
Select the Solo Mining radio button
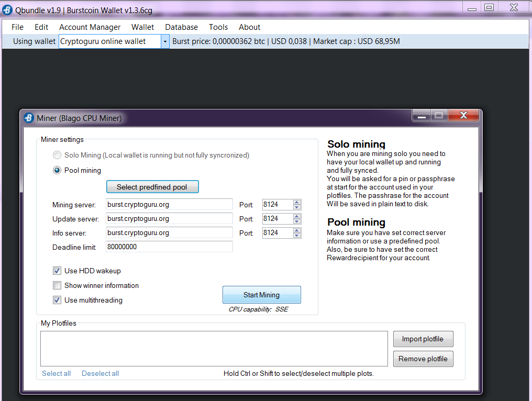57,155
